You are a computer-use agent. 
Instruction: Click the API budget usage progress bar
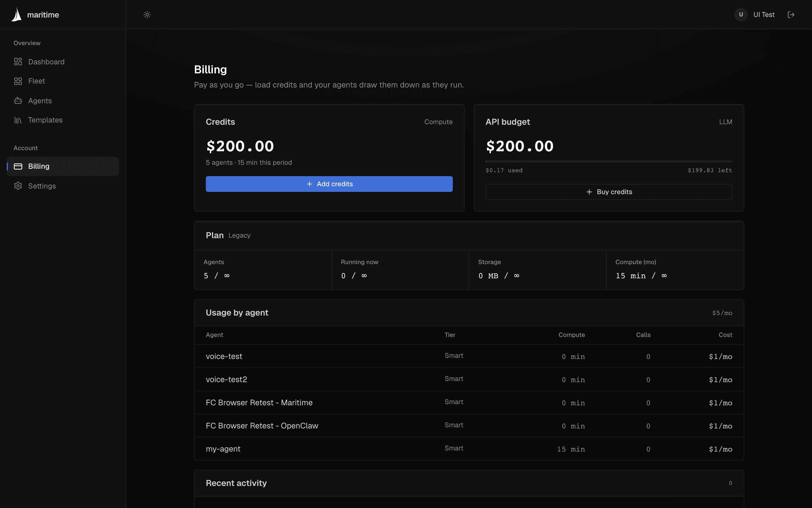(609, 161)
